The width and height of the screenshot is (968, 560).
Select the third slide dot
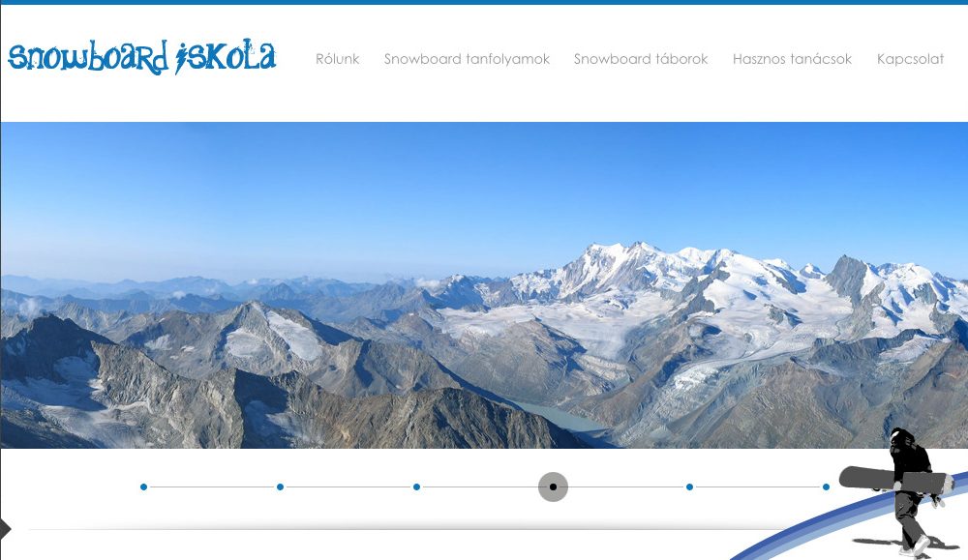pyautogui.click(x=416, y=486)
